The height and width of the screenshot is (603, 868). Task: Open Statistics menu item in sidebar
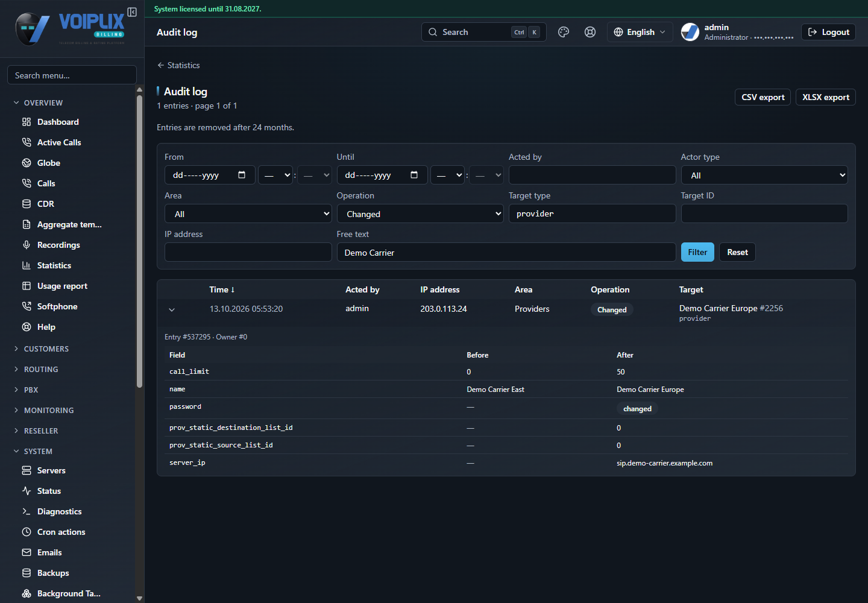tap(54, 265)
